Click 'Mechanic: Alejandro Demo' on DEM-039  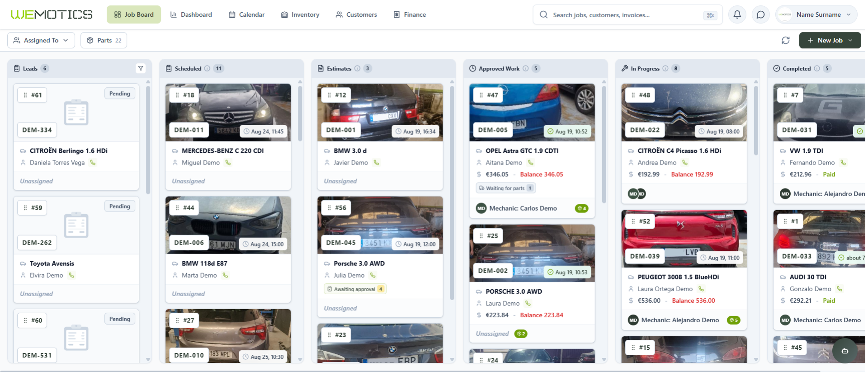[x=680, y=320]
